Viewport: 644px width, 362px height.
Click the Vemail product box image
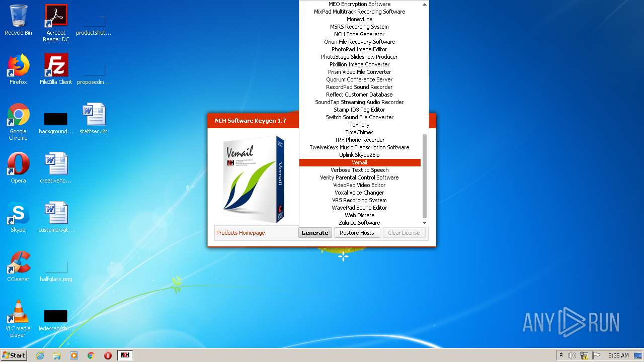coord(254,179)
